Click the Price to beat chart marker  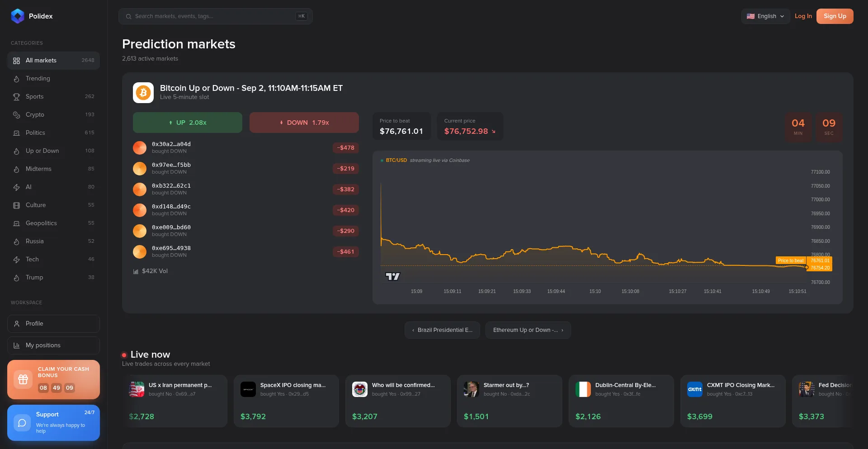791,260
